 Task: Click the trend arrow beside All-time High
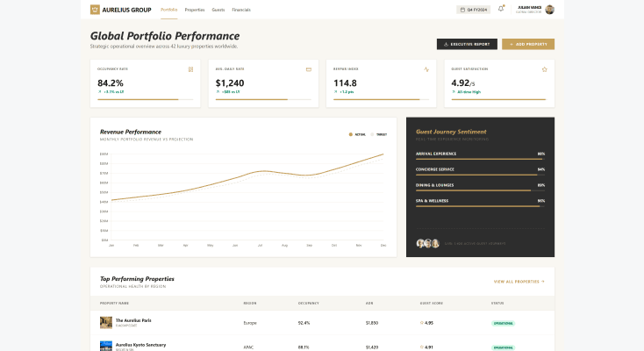tap(453, 92)
